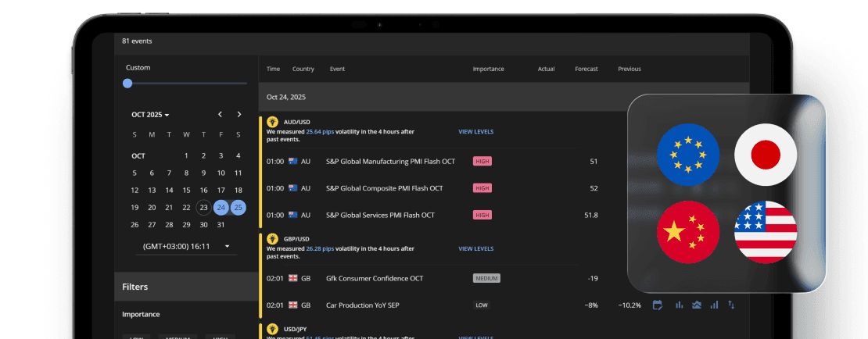Click VIEW LEVELS link for AUD/USD

tap(475, 131)
